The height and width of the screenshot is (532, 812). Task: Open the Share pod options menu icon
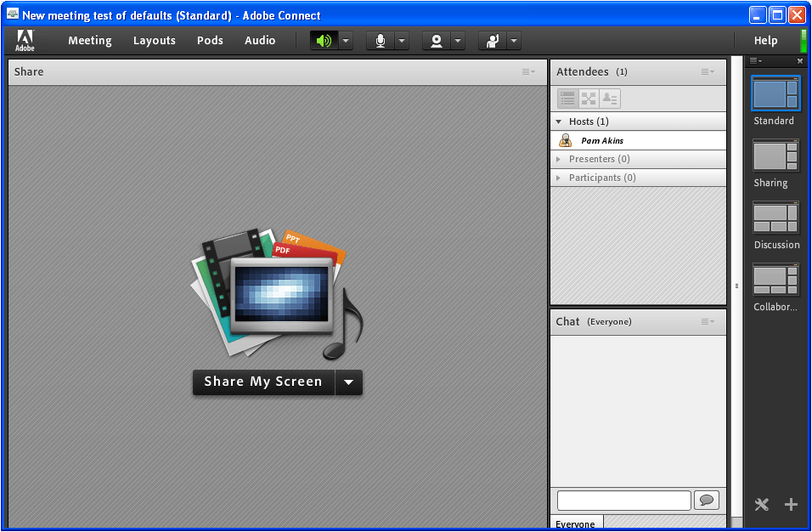tap(528, 72)
